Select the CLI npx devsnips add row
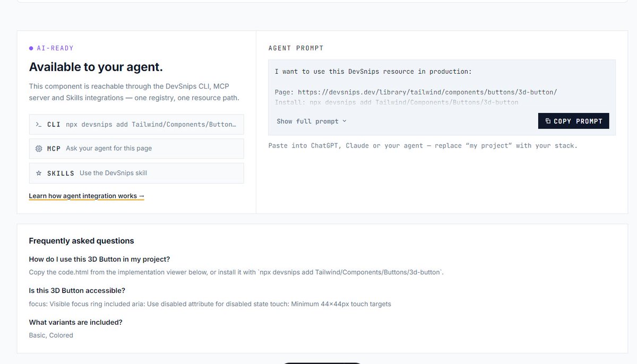 click(x=136, y=124)
